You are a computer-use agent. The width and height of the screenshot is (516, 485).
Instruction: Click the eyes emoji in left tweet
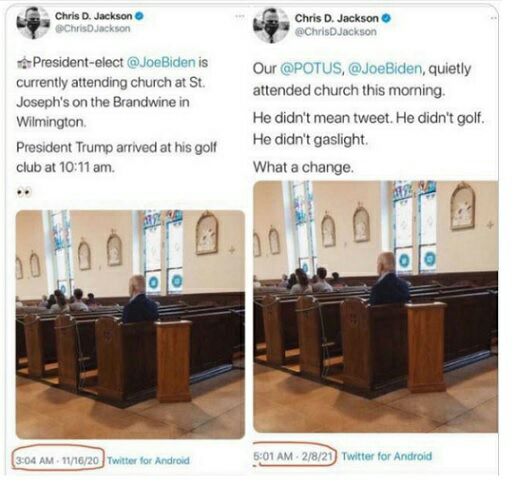[x=24, y=192]
